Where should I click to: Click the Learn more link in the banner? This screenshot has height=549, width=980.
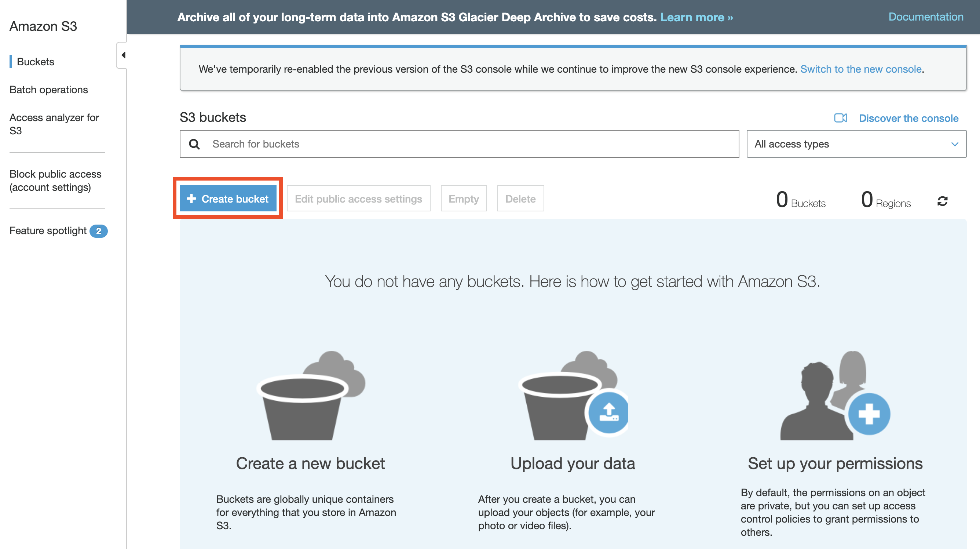pos(696,17)
